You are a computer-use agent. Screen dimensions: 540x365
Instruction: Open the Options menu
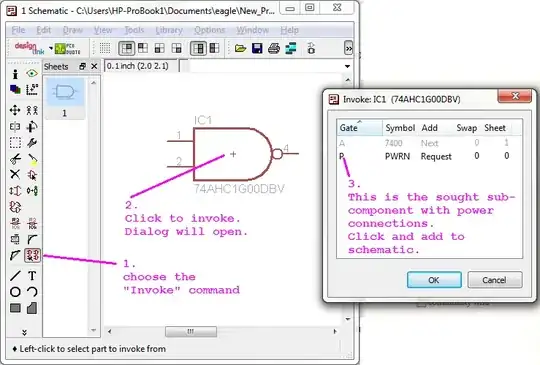(209, 30)
